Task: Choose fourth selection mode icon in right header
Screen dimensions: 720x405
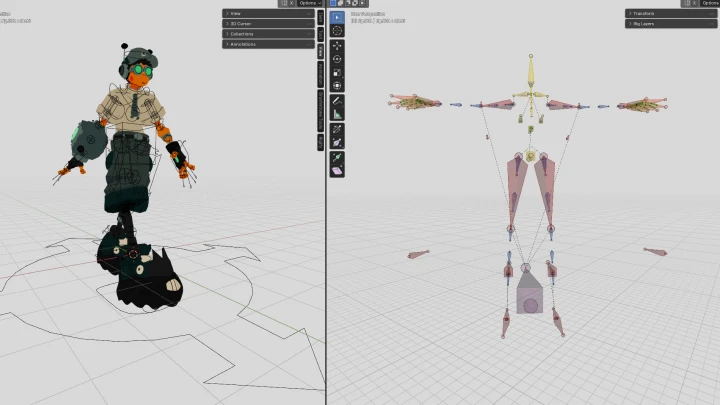Action: tap(355, 3)
